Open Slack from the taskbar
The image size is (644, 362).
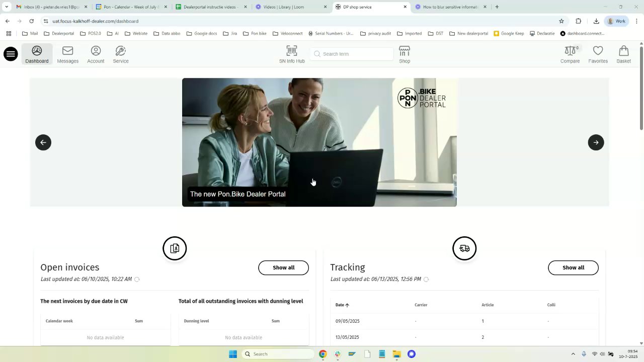[338, 354]
